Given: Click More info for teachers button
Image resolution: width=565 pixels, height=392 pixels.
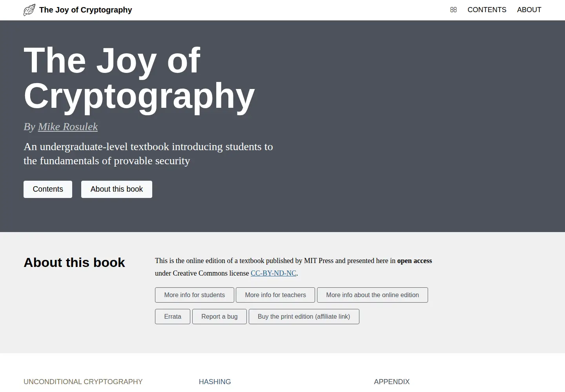Looking at the screenshot, I should pos(275,295).
